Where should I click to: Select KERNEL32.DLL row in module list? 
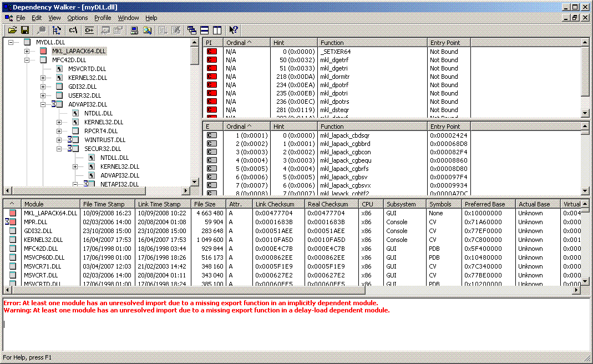(x=291, y=240)
